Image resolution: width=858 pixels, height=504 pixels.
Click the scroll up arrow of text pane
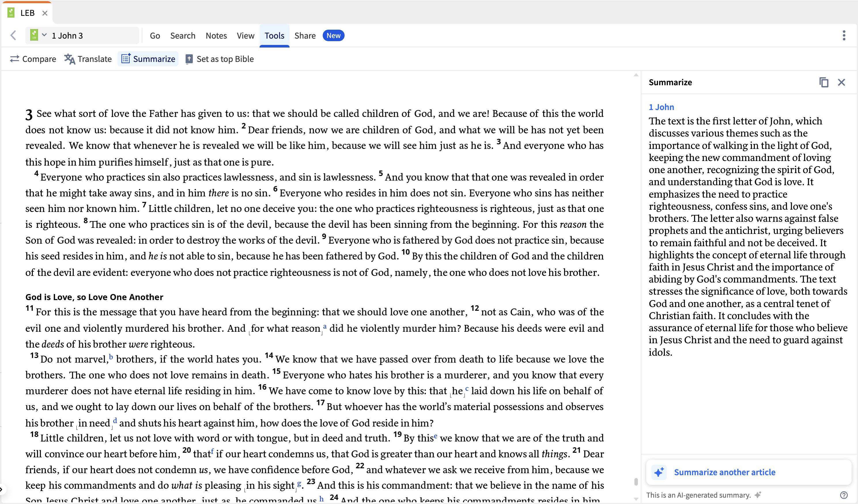click(636, 75)
